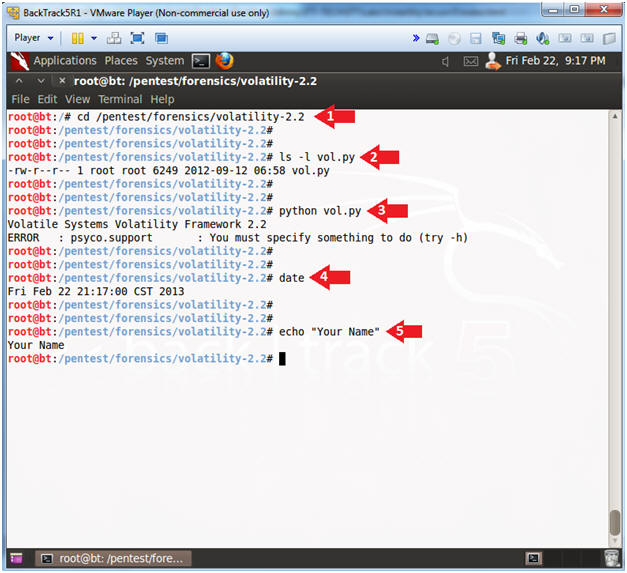Click the 'date' command text

point(292,278)
